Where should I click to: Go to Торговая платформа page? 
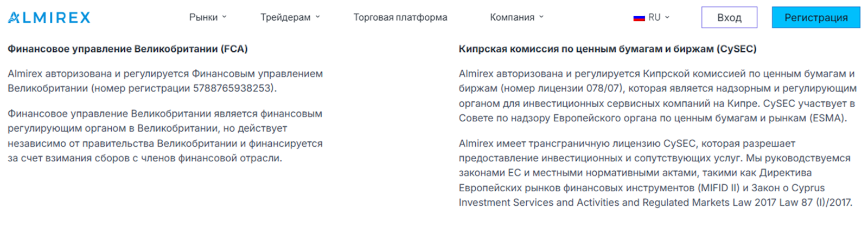coord(400,17)
